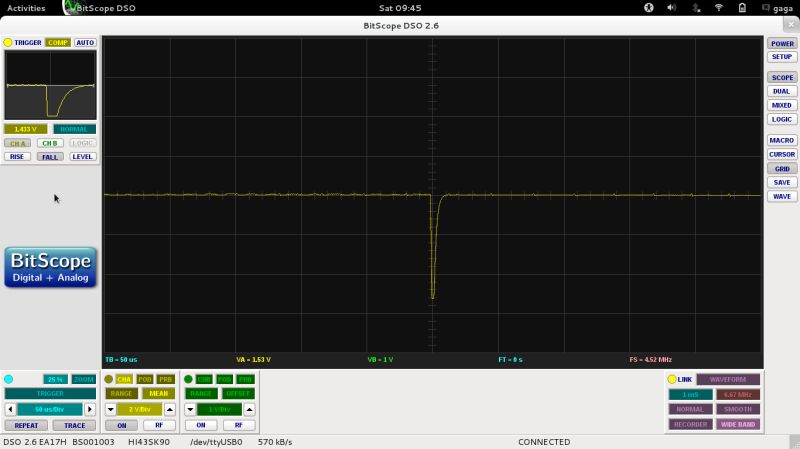Click the 1 V/Div channel B field

[x=219, y=409]
